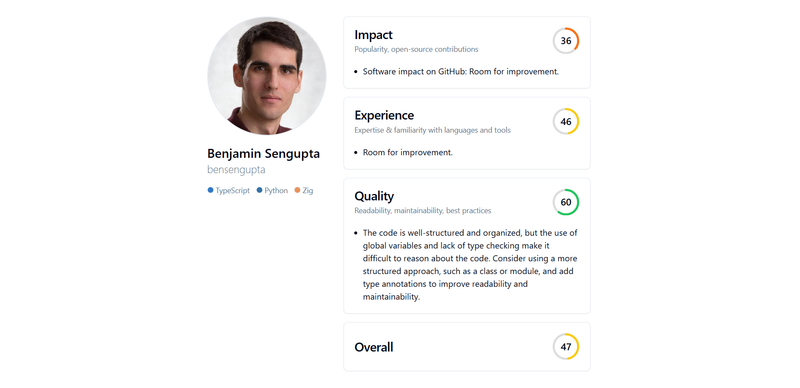800x388 pixels.
Task: Select the Zig language label
Action: pyautogui.click(x=308, y=190)
